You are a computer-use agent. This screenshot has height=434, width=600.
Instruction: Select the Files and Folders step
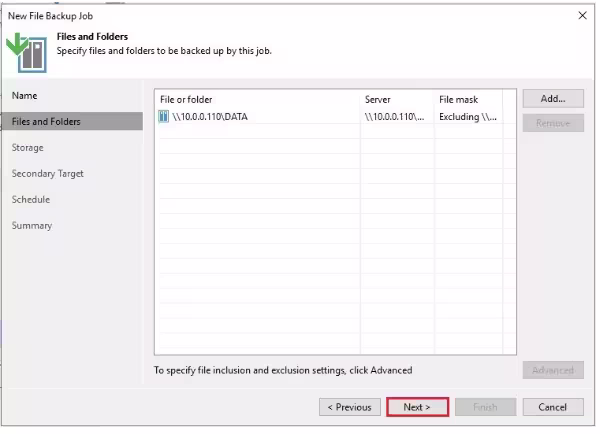tap(46, 121)
